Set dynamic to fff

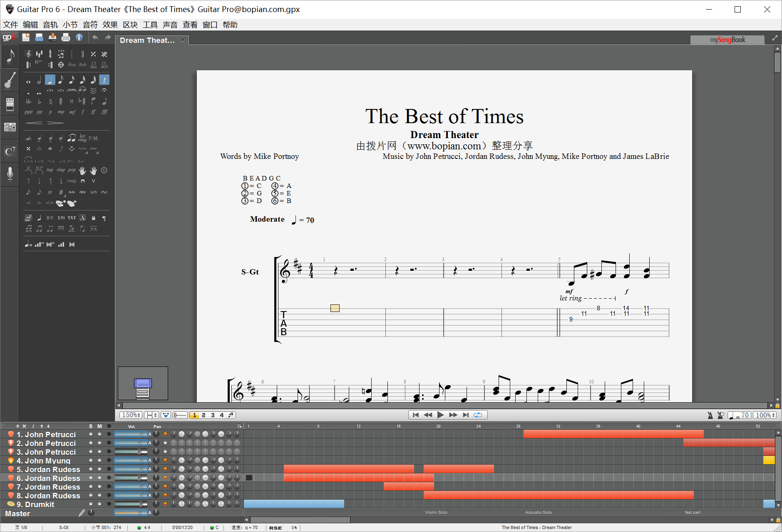(x=104, y=112)
